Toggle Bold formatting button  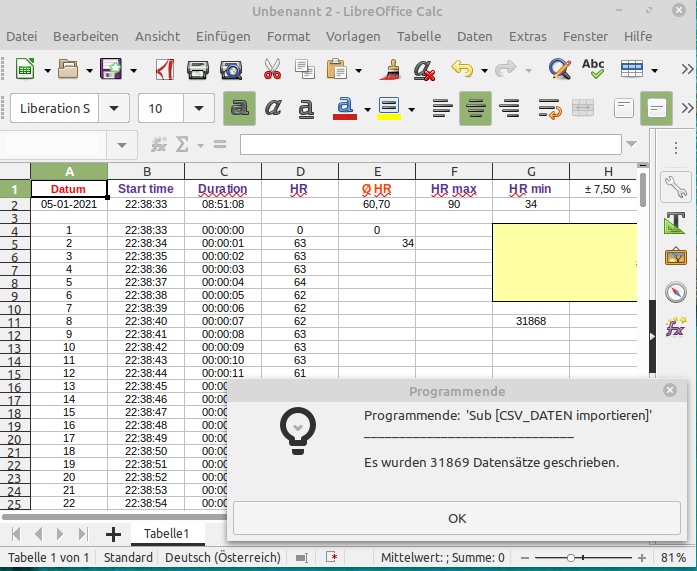coord(239,108)
